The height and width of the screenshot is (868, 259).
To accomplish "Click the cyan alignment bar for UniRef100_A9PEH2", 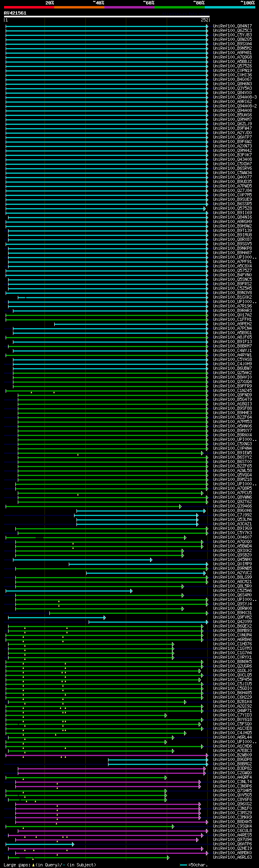I will [131, 324].
